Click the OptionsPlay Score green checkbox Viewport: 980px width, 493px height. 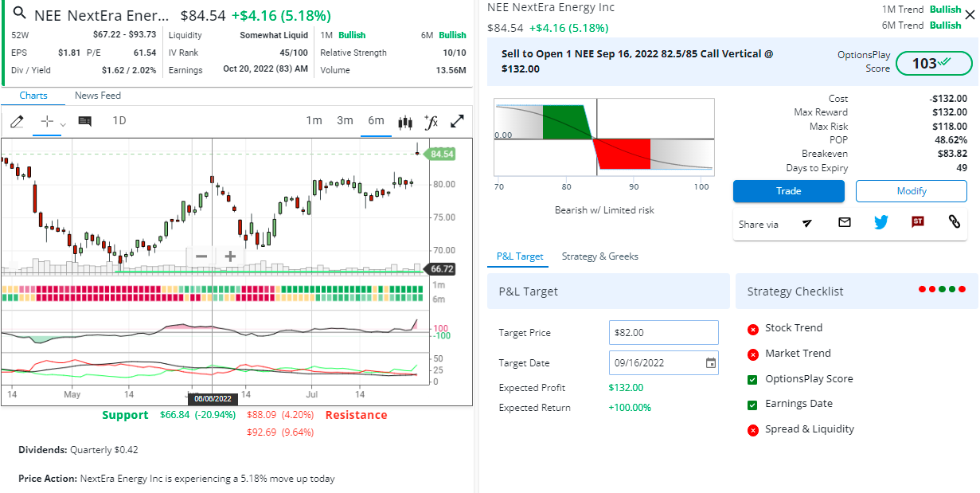click(x=752, y=380)
